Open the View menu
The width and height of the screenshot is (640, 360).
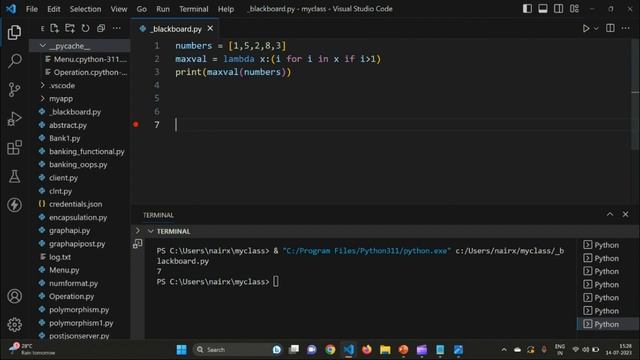118,9
